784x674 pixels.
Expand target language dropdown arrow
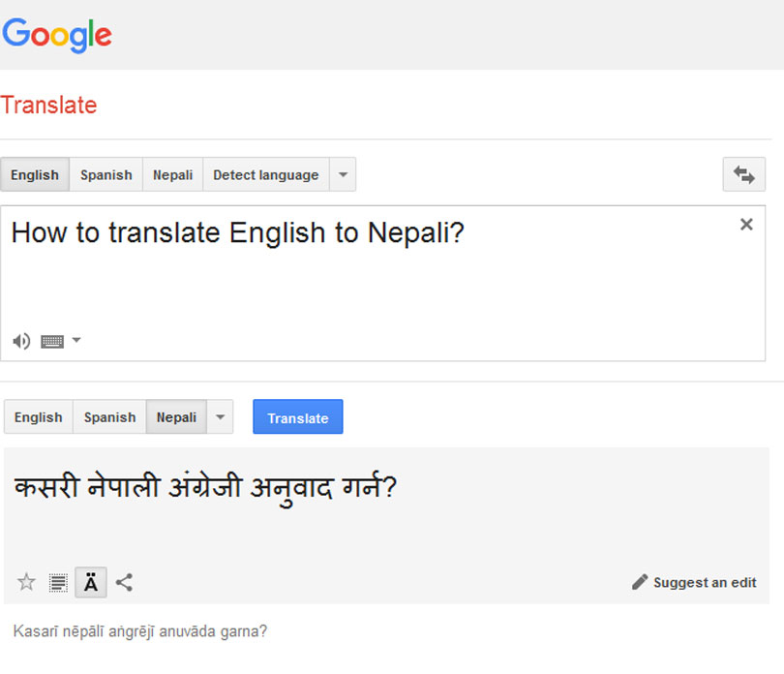pyautogui.click(x=220, y=417)
